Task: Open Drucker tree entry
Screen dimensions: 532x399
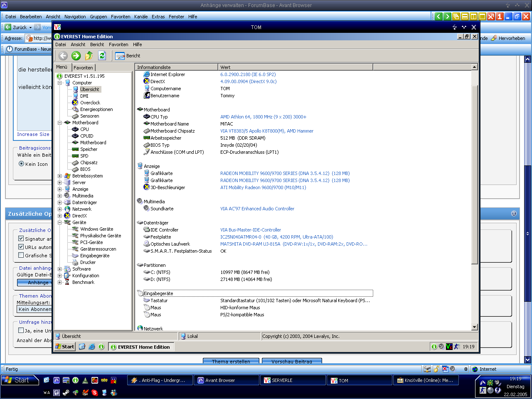Action: tap(88, 262)
